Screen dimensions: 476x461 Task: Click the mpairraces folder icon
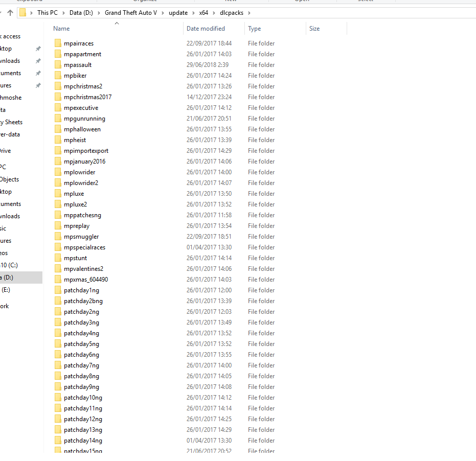pos(58,43)
